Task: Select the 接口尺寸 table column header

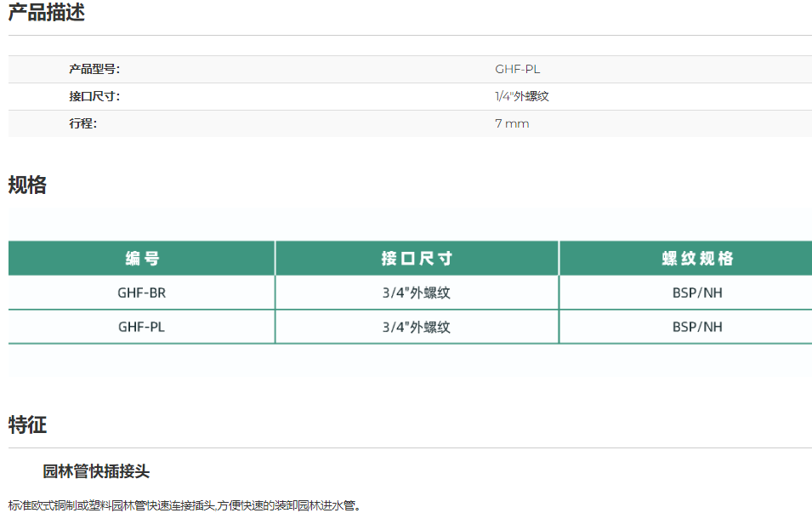Action: (417, 259)
